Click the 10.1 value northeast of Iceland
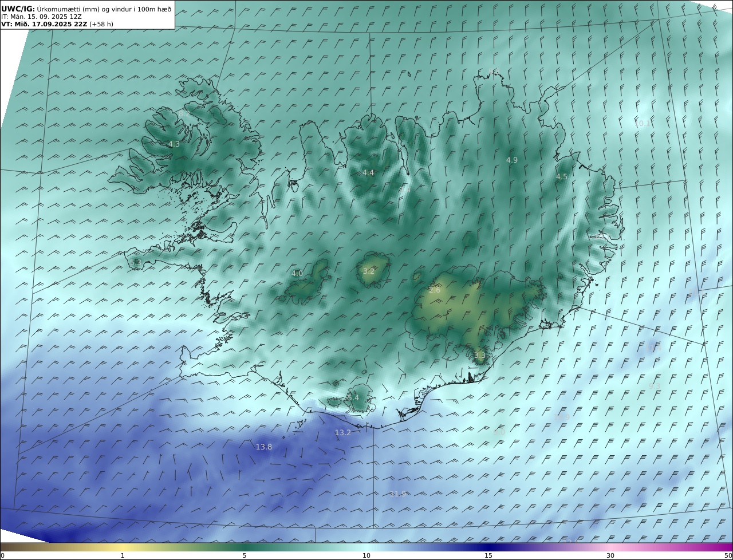This screenshot has width=733, height=560. [x=642, y=124]
